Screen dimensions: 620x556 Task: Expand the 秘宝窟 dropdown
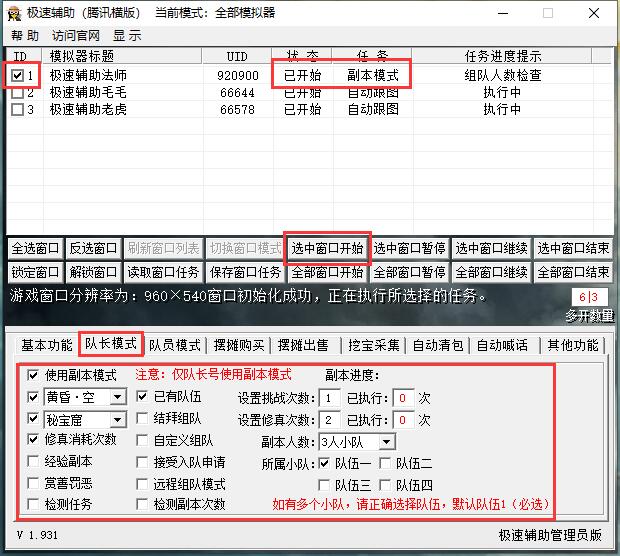[117, 419]
